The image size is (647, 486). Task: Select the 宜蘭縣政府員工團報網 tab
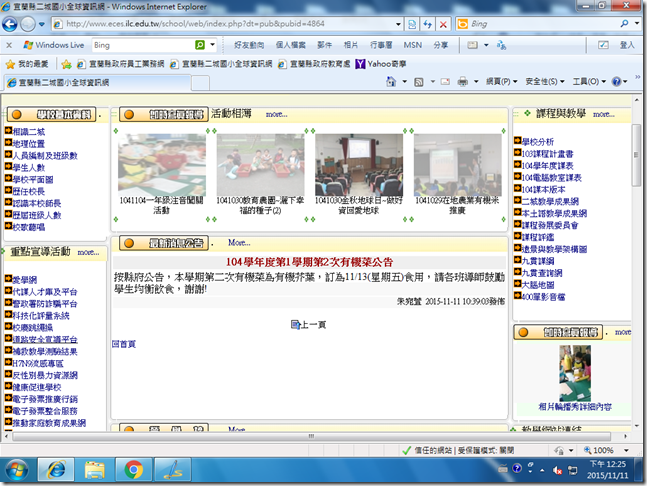tap(120, 64)
